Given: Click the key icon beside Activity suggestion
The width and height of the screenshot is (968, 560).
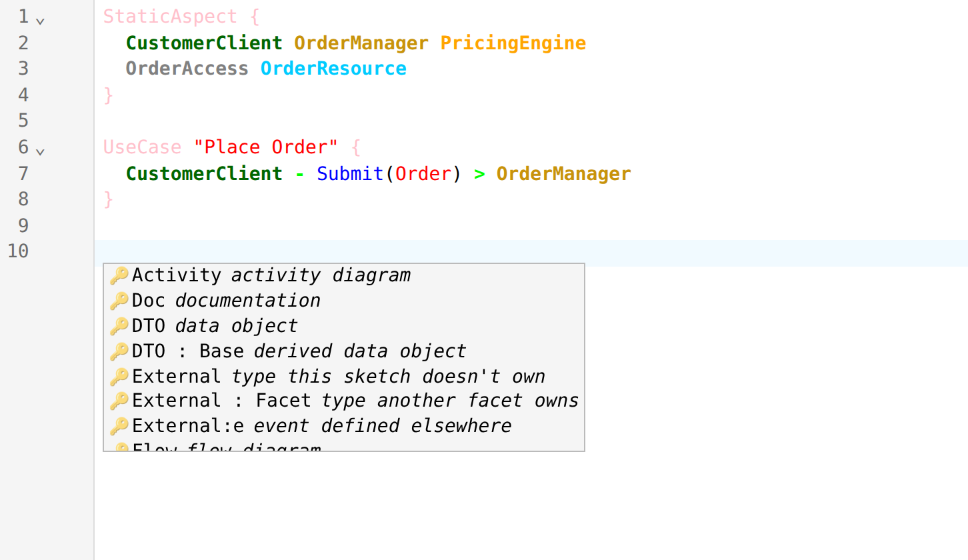Looking at the screenshot, I should pyautogui.click(x=119, y=275).
